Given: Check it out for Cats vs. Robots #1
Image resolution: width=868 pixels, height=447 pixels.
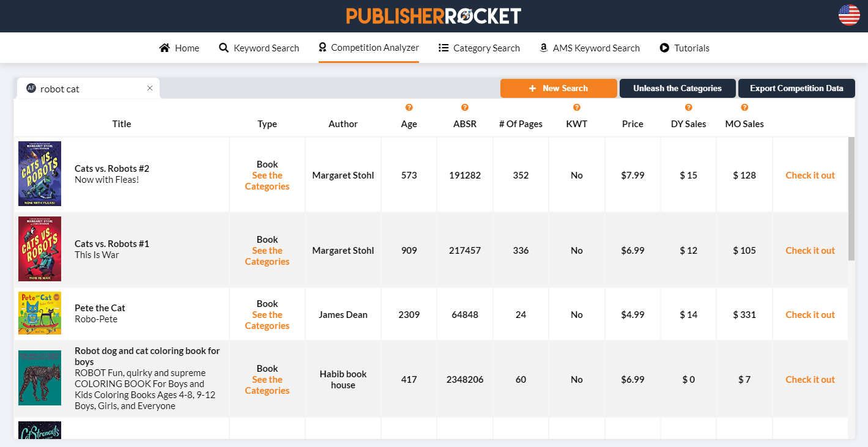Looking at the screenshot, I should [810, 250].
